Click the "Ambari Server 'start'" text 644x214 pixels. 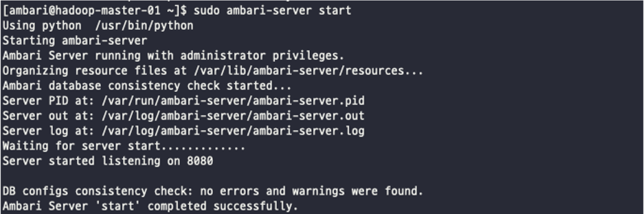click(71, 206)
